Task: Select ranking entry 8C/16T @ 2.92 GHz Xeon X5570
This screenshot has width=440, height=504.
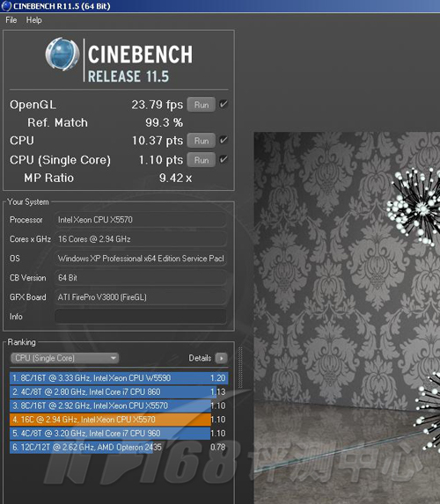Action: 119,405
